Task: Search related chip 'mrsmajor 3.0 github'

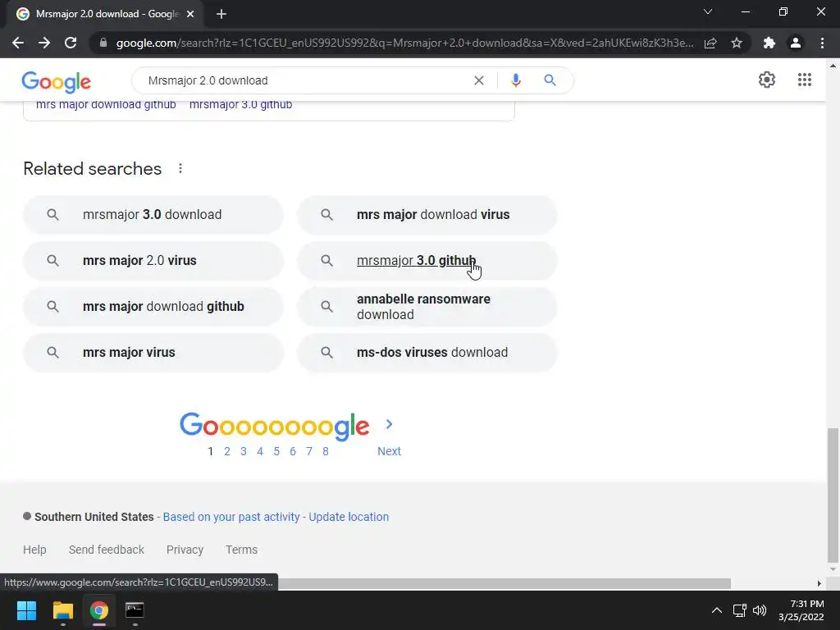Action: click(427, 261)
